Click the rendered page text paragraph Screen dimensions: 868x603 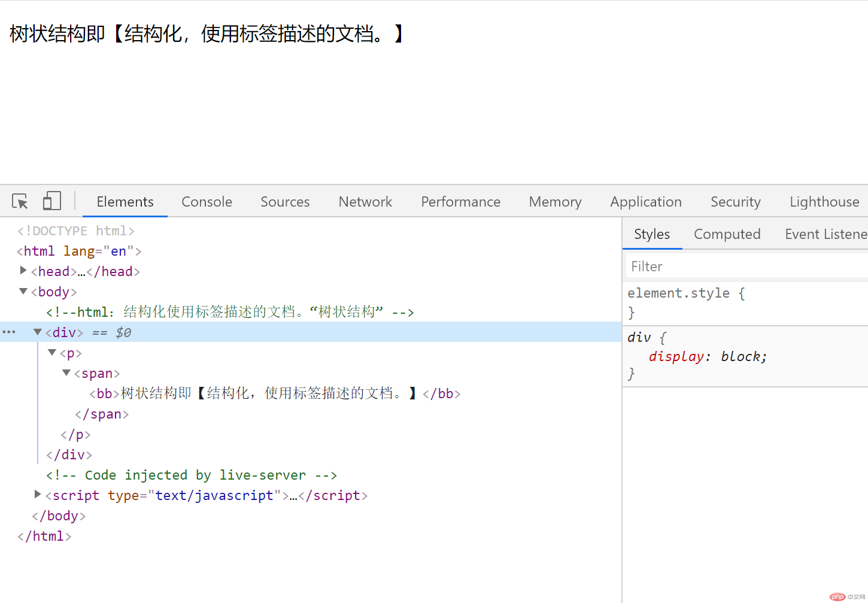(208, 34)
